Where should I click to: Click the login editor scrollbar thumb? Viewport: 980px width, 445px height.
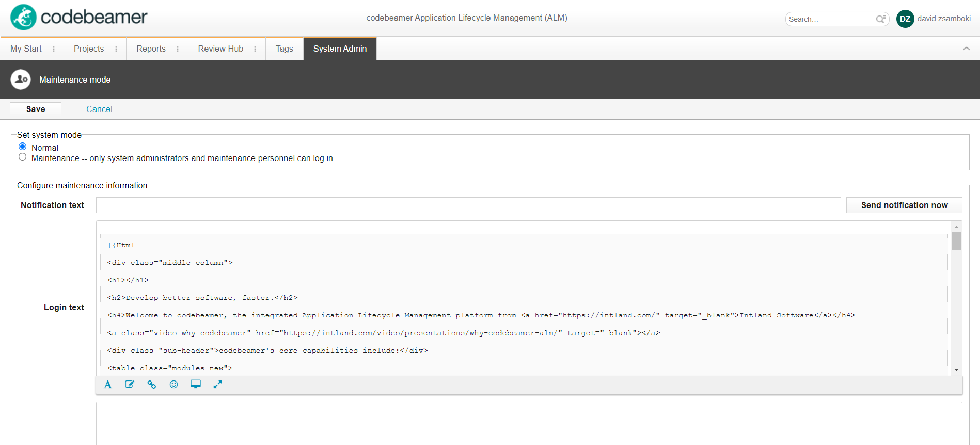[956, 241]
